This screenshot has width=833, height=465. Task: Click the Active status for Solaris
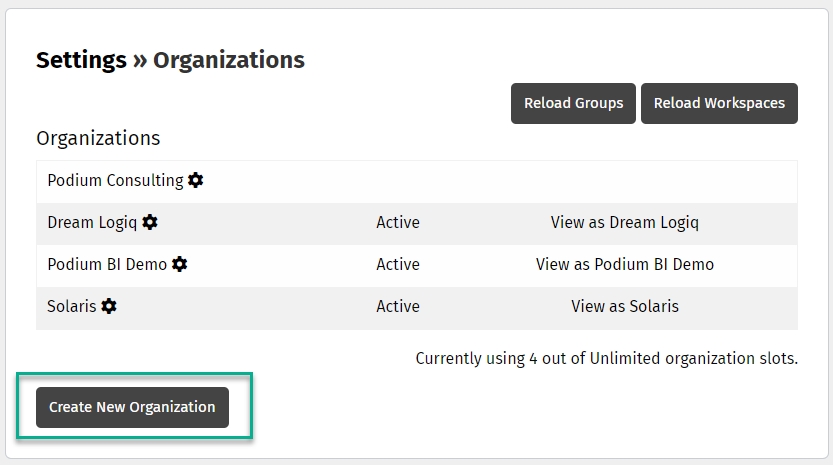pos(397,306)
